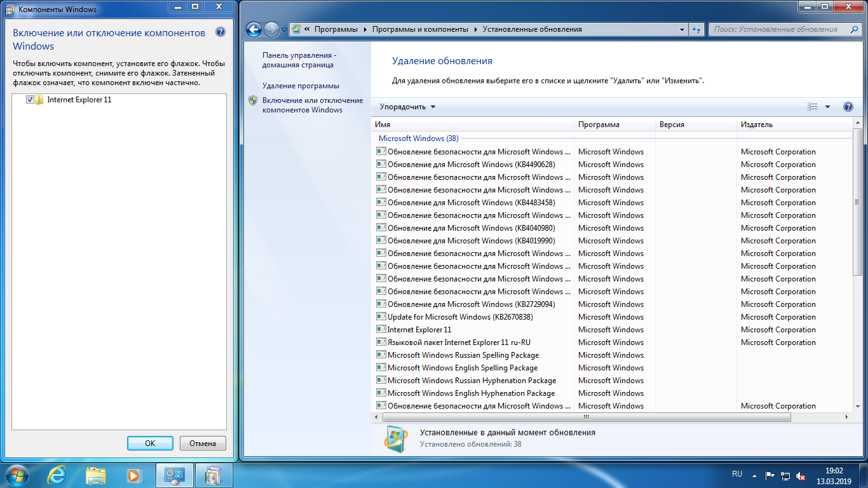The image size is (868, 488).
Task: Sort by Версия column header
Action: pos(696,125)
